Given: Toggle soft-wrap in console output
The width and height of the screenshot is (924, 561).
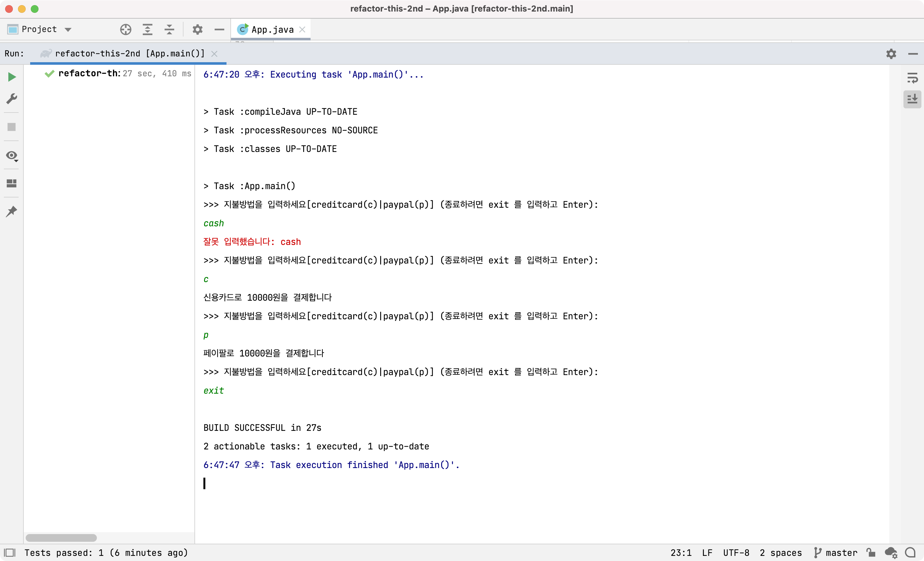Looking at the screenshot, I should [x=912, y=78].
